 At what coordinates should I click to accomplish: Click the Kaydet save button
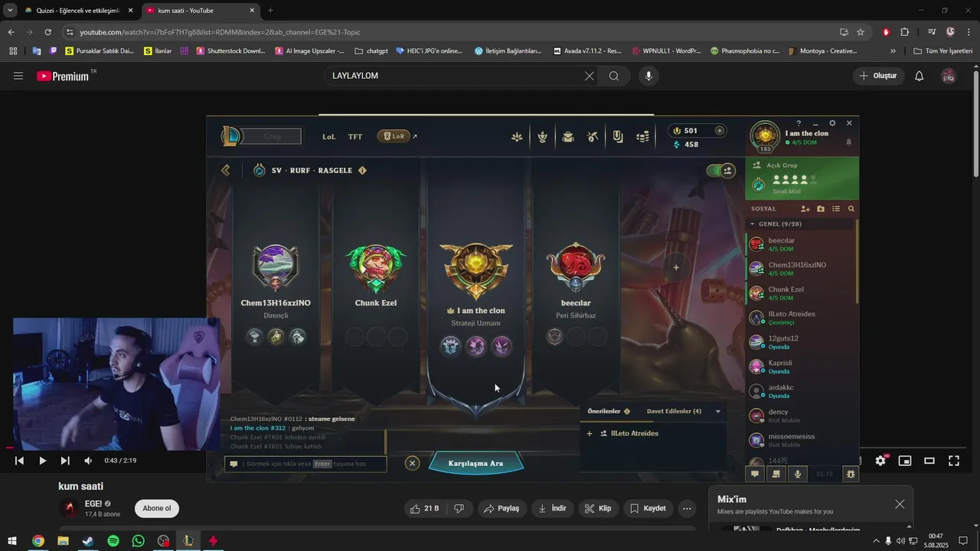pyautogui.click(x=647, y=508)
